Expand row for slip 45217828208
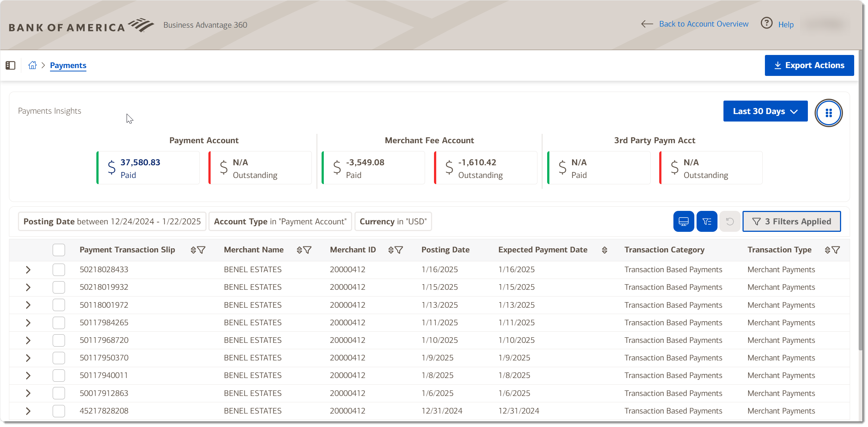 coord(28,411)
